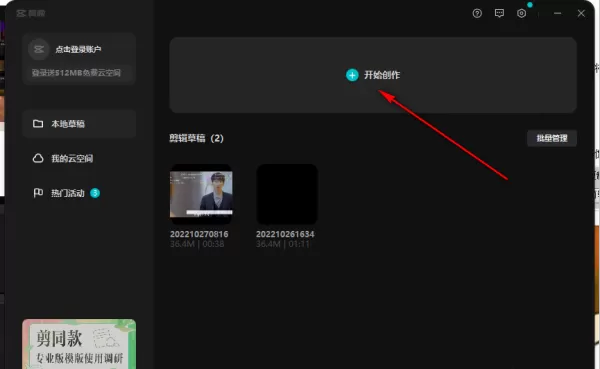Click the folder icon beside 本地草稿
Viewport: 600px width, 369px height.
click(x=38, y=124)
